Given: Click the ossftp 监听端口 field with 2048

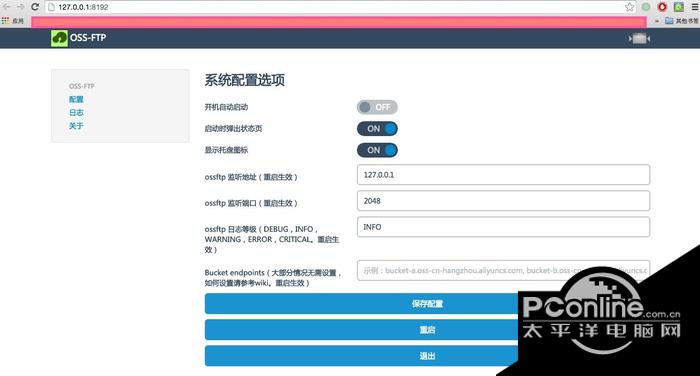Looking at the screenshot, I should click(503, 201).
